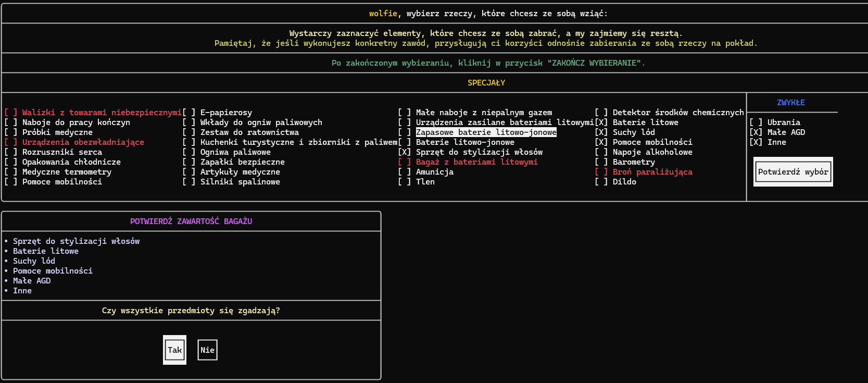Image resolution: width=868 pixels, height=383 pixels.
Task: Check the Walizki z towarami niebezpiecznymi checkbox
Action: click(10, 113)
